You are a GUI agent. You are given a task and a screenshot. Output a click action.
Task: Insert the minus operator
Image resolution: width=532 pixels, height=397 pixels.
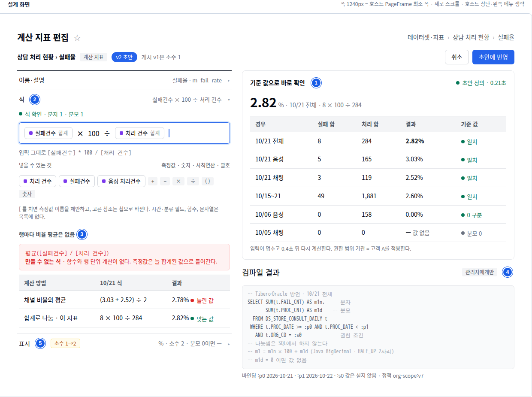pyautogui.click(x=165, y=181)
